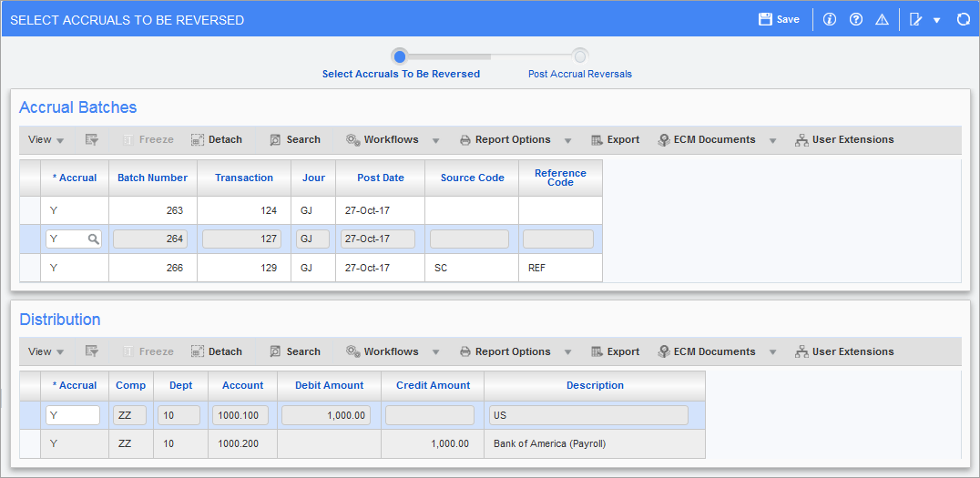Select batch number 266 cell
Viewport: 980px width, 478px height.
point(152,268)
